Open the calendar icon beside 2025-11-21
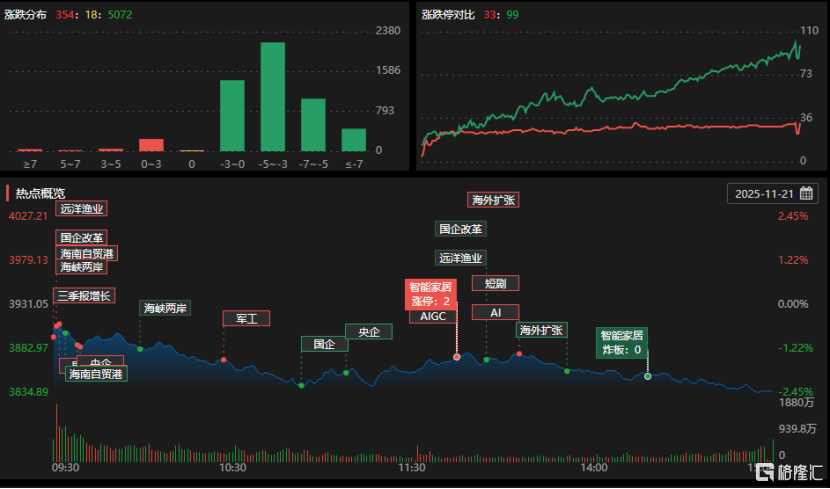Screen dimensions: 830x489 (806, 193)
